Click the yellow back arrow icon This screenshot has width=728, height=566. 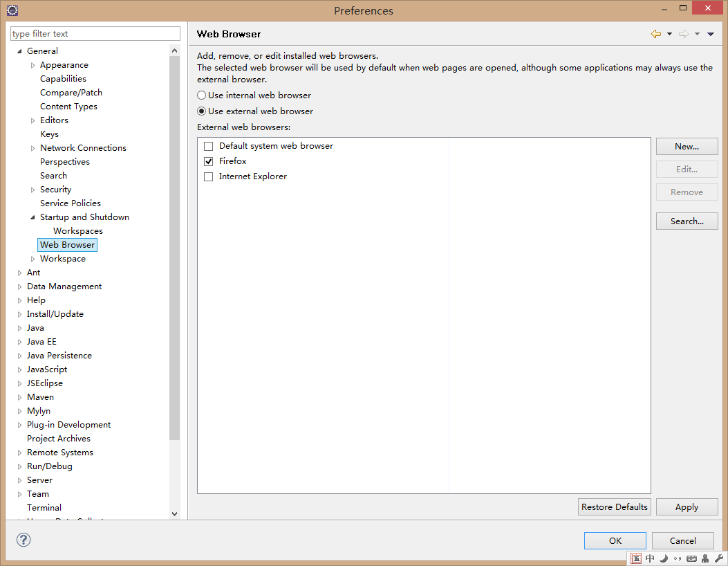click(655, 34)
